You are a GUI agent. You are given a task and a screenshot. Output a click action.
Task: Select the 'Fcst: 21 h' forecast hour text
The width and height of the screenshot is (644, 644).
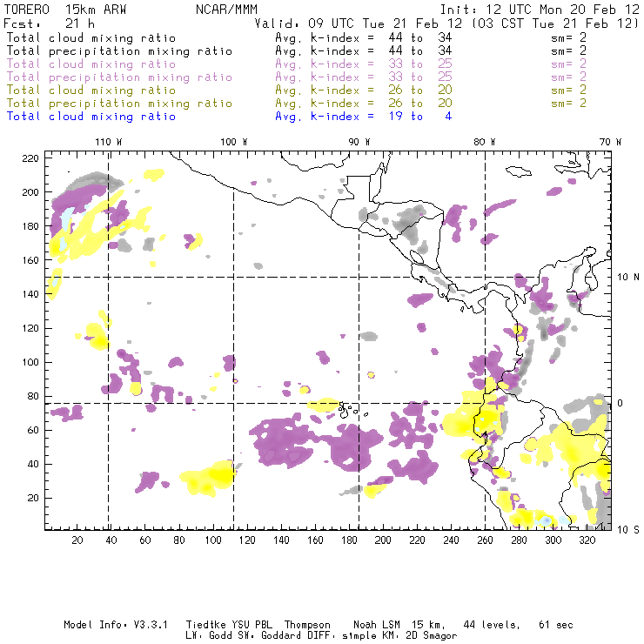(50, 23)
